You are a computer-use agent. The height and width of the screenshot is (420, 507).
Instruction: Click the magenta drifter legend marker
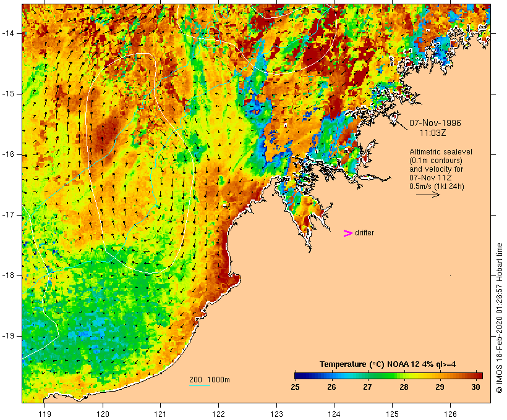click(347, 233)
